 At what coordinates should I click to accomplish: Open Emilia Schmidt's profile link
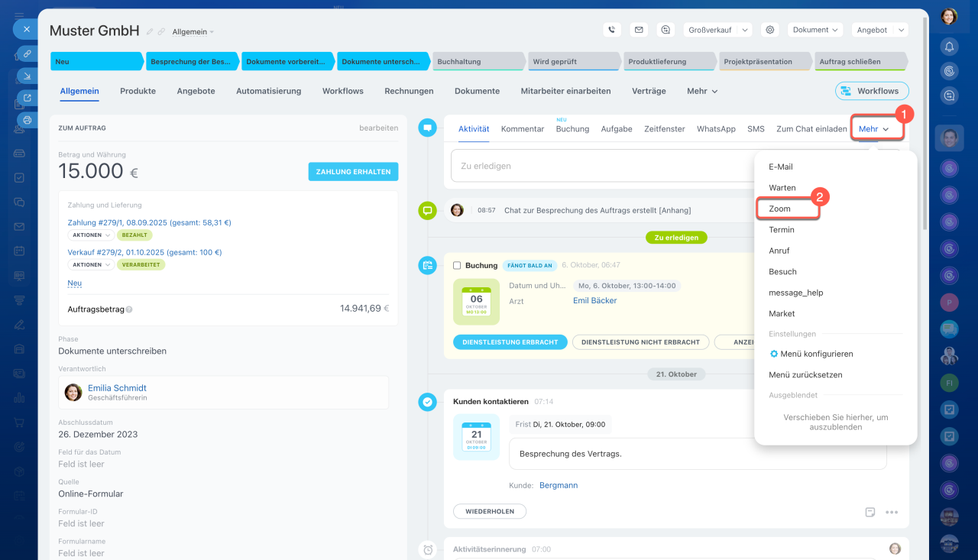click(x=117, y=388)
